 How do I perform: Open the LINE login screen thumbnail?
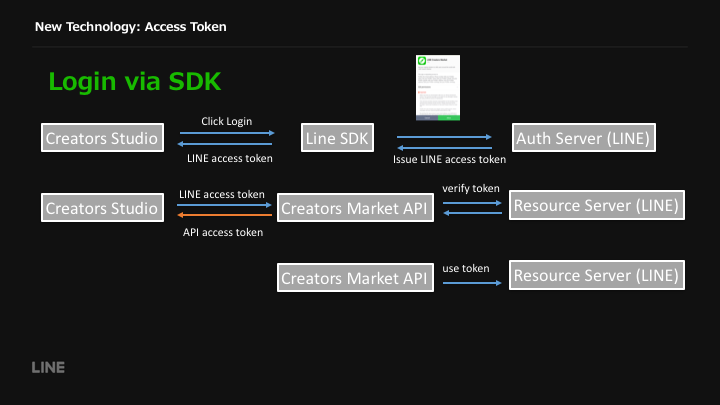pyautogui.click(x=437, y=87)
